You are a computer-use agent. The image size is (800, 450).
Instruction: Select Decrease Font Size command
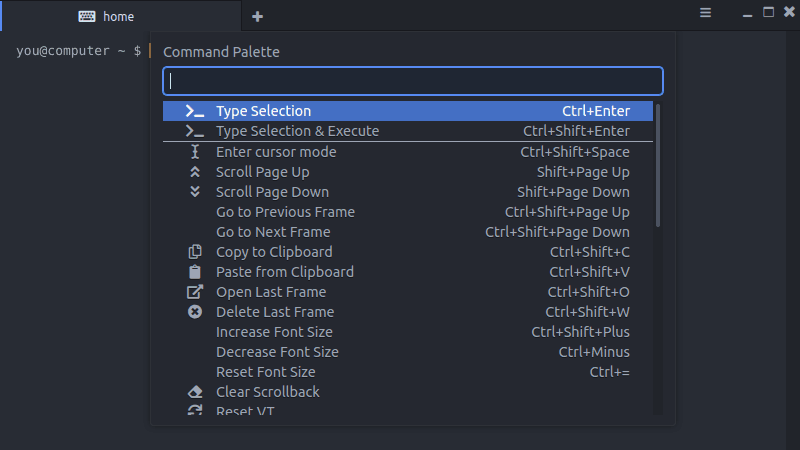tap(408, 352)
